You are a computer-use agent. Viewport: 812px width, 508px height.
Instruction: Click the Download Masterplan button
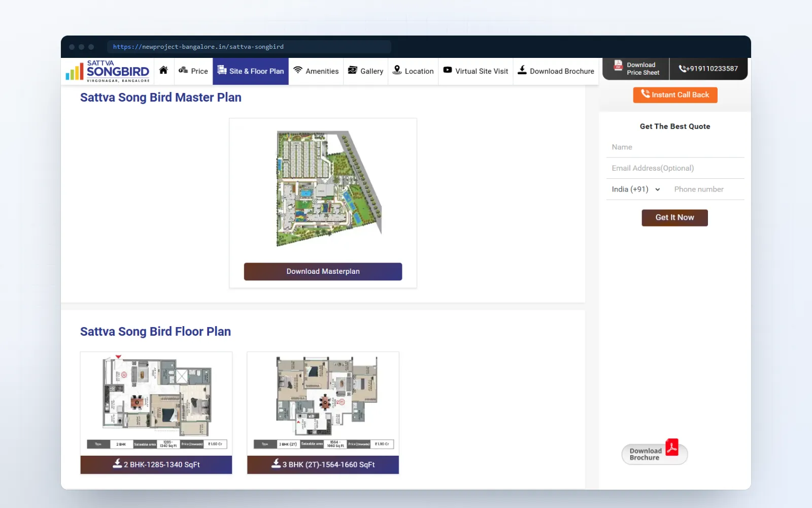[x=323, y=271]
